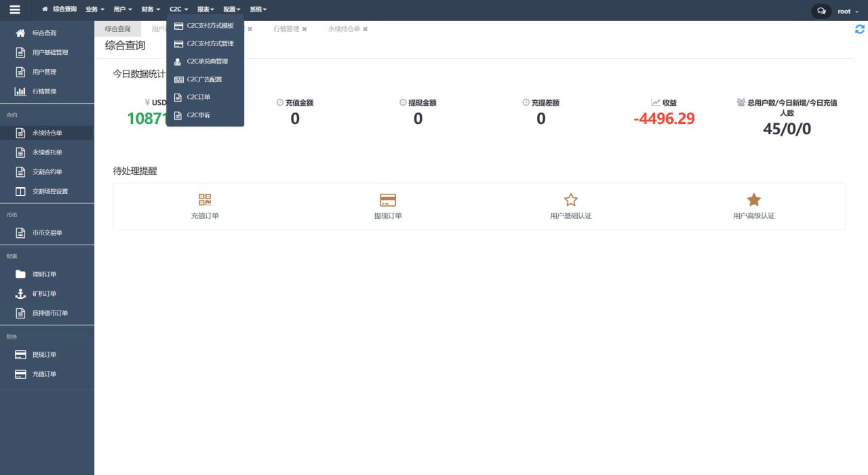Open the root user dropdown
Image resolution: width=868 pixels, height=475 pixels.
[x=848, y=12]
